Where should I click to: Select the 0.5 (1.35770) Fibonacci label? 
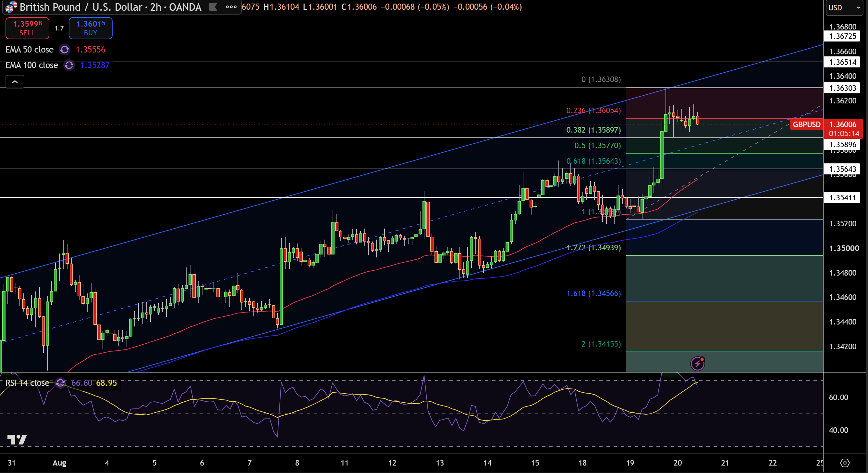pos(597,146)
